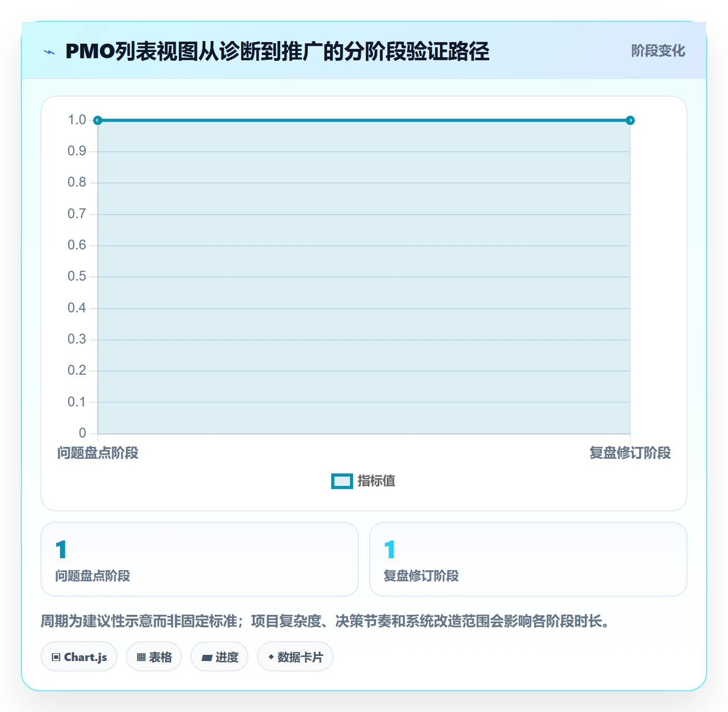
Task: Click the lightning icon beside the title
Action: 49,52
